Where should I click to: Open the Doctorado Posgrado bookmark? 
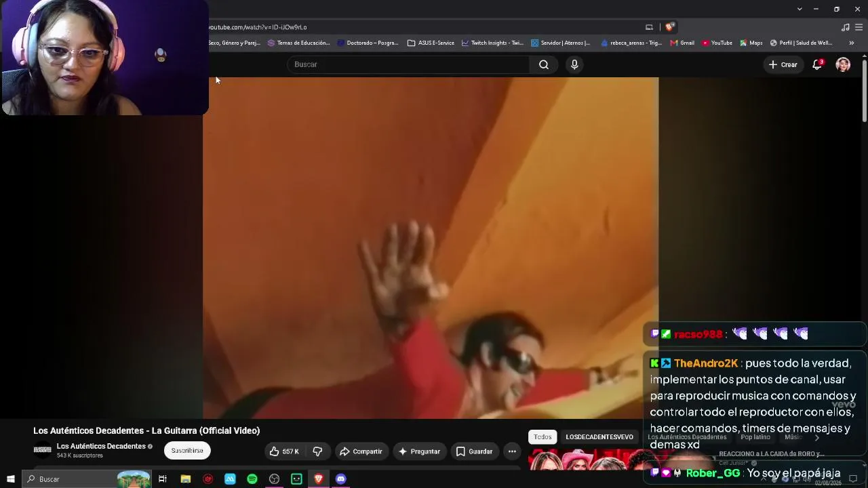tap(368, 43)
